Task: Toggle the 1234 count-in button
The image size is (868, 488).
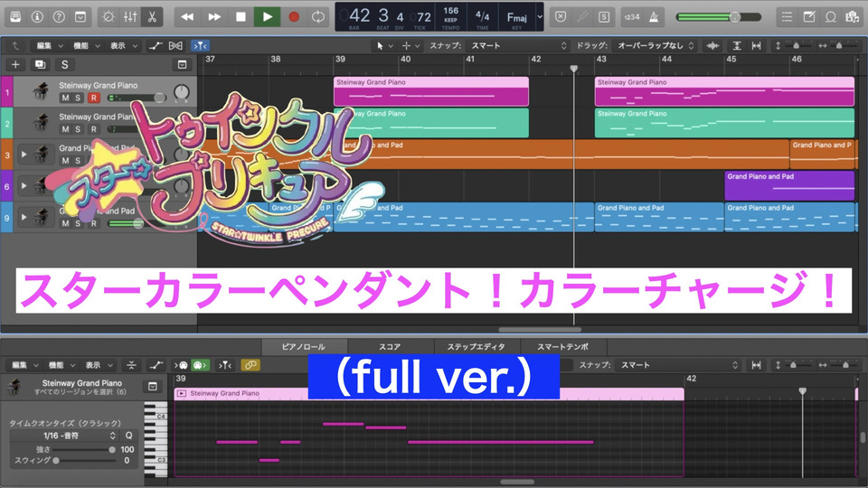Action: pos(632,17)
